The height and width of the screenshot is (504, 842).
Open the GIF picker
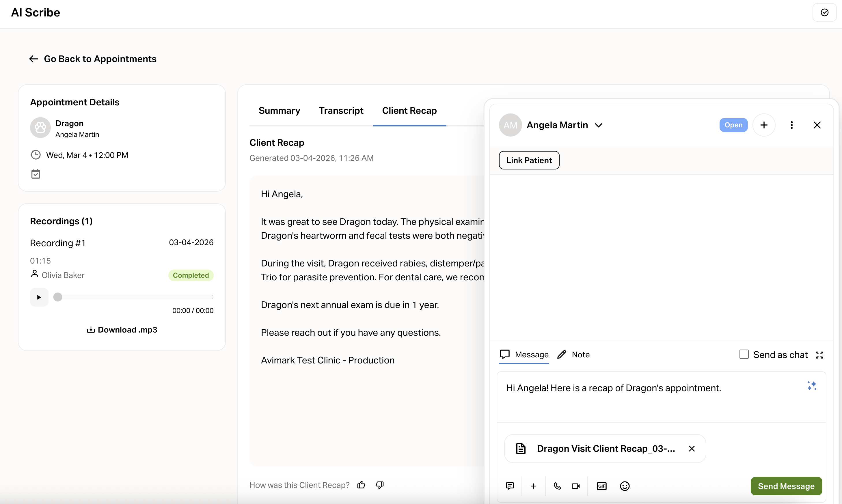pos(601,486)
